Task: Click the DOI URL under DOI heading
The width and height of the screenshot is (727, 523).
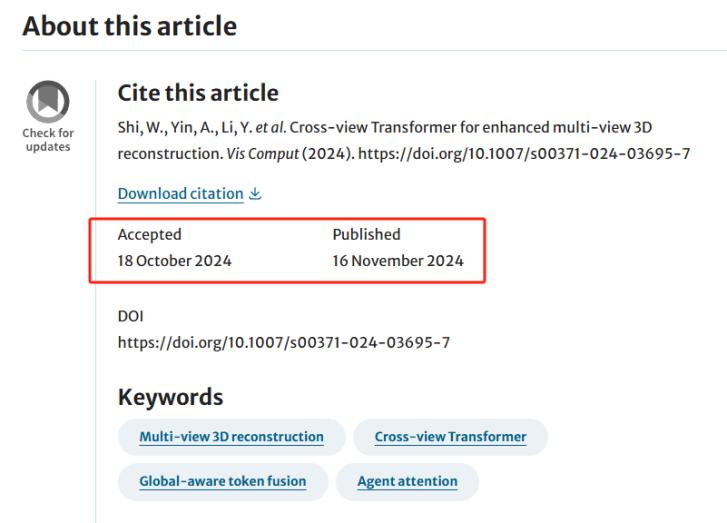Action: pos(284,343)
